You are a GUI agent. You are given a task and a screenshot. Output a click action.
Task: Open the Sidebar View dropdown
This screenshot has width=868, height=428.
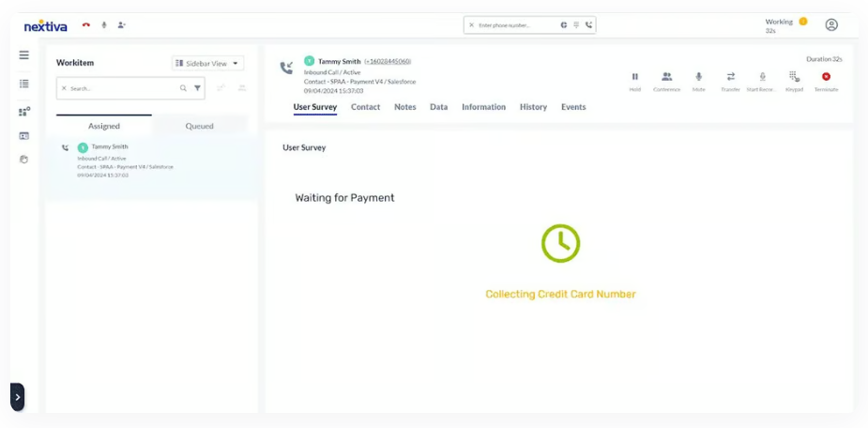pyautogui.click(x=207, y=63)
